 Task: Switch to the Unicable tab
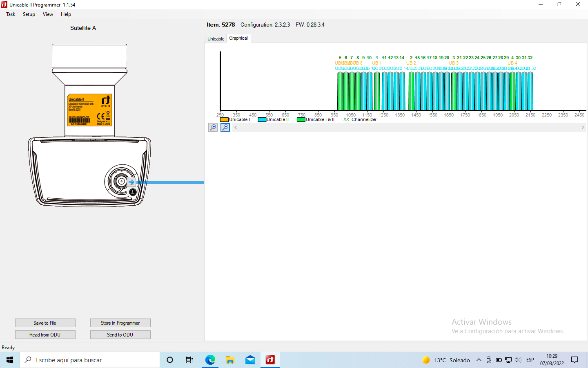[216, 39]
